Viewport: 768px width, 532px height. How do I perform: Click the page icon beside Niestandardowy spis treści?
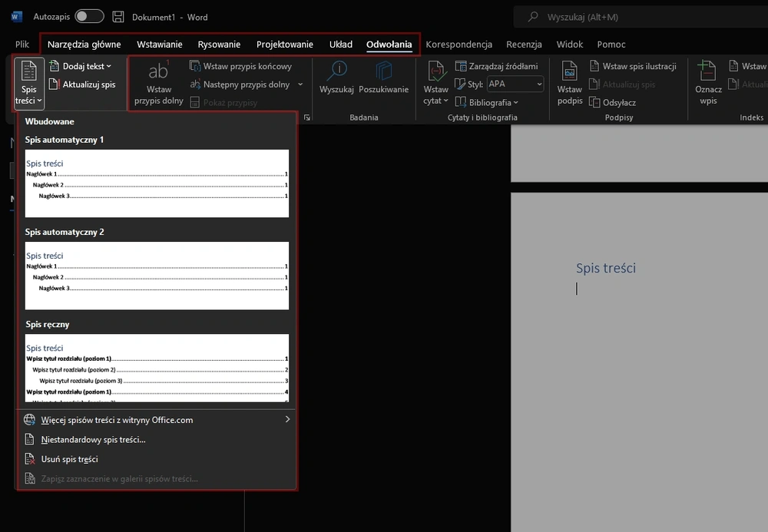(30, 440)
